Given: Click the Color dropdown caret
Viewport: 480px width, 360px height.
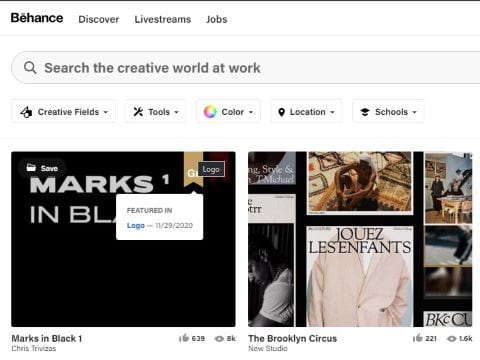Looking at the screenshot, I should click(251, 112).
